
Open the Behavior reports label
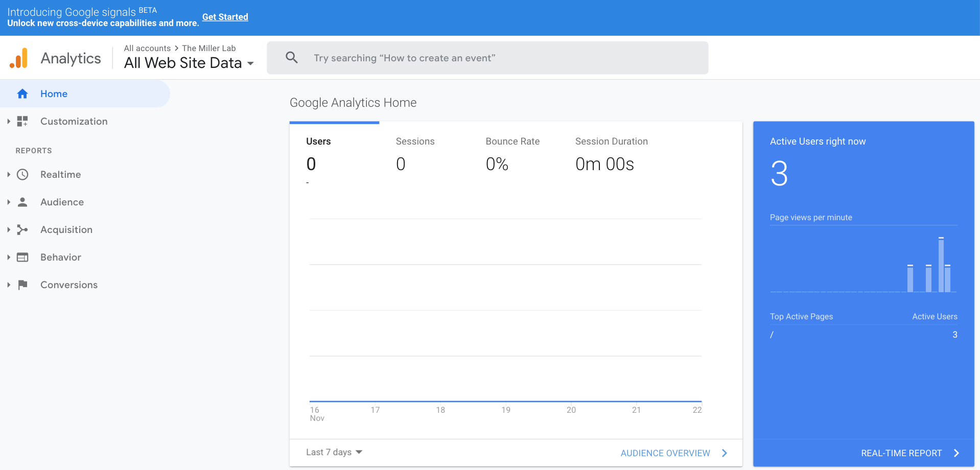61,257
